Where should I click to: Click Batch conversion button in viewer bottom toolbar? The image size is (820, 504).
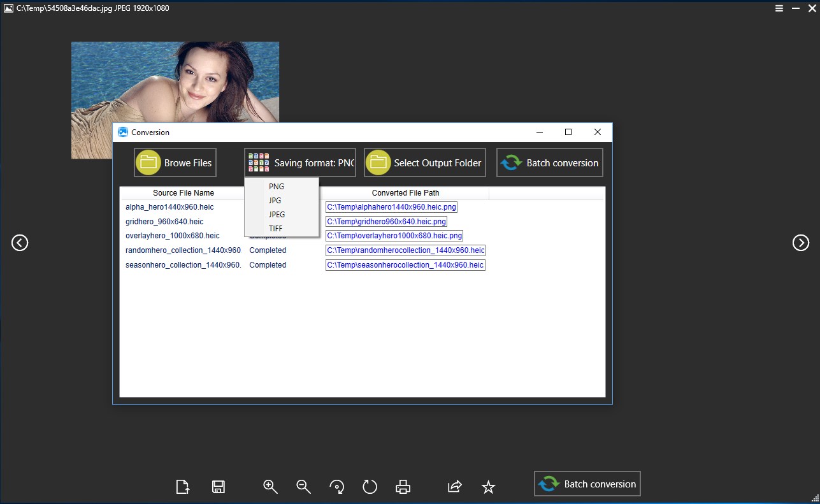587,484
